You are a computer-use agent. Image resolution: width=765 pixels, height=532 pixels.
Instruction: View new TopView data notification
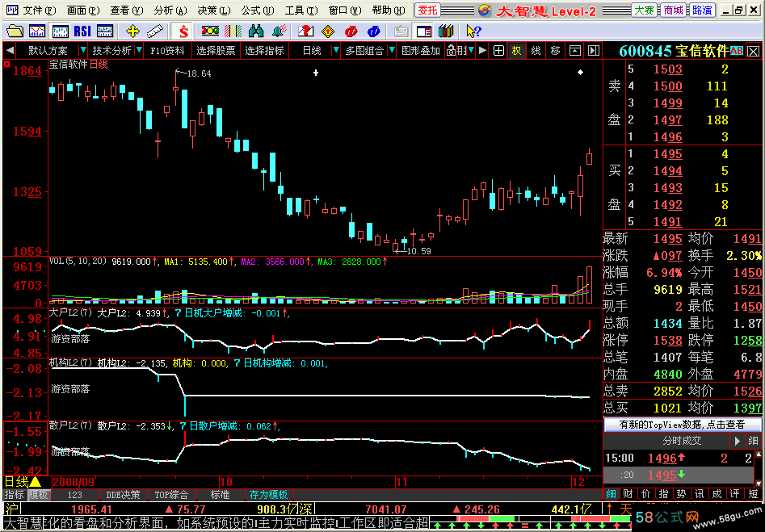[x=682, y=425]
